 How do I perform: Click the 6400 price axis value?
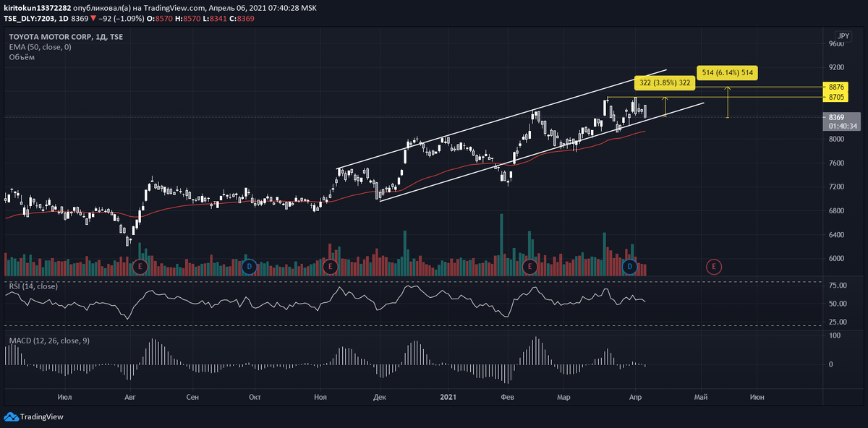[836, 235]
